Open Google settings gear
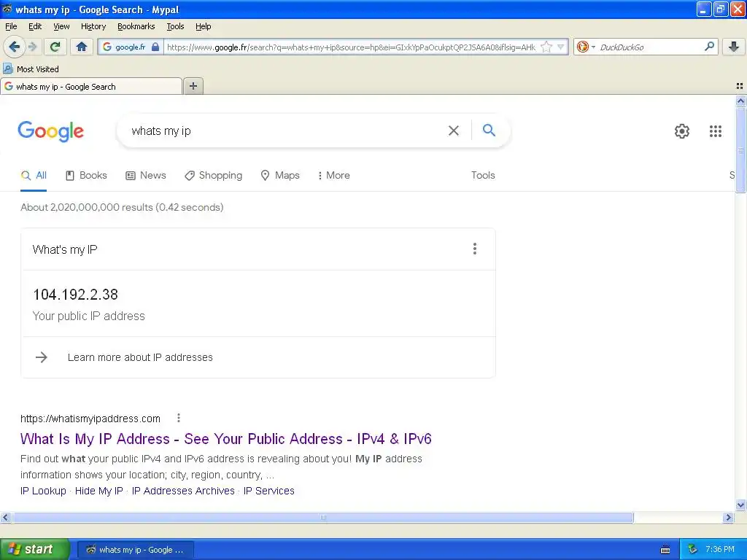Viewport: 747px width, 560px height. [682, 131]
